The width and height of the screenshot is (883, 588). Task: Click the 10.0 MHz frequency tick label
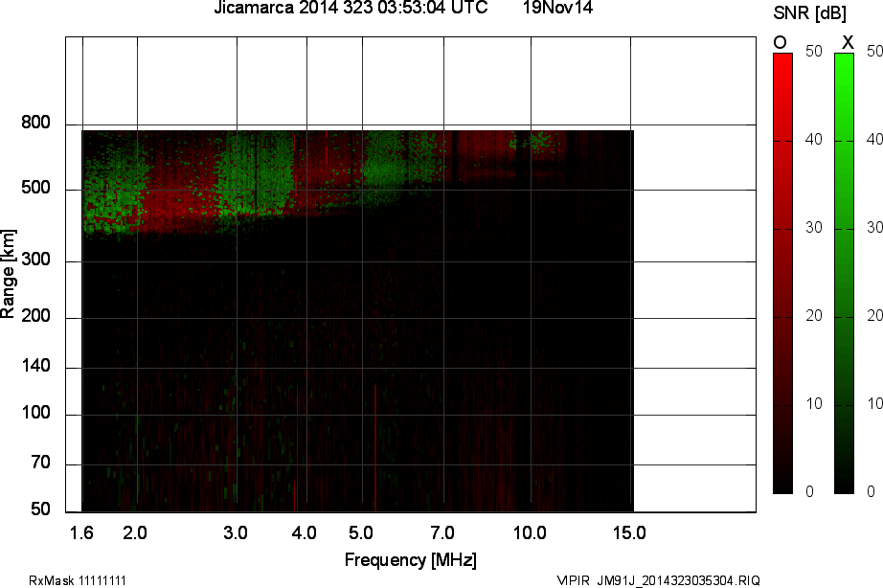tap(530, 532)
